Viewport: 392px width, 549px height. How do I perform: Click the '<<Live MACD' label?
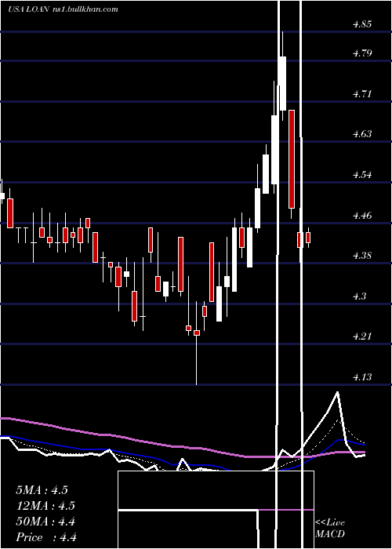click(x=330, y=529)
